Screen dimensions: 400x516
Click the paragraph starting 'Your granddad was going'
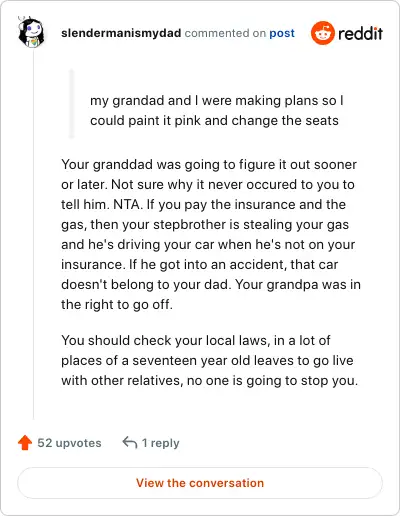(211, 234)
